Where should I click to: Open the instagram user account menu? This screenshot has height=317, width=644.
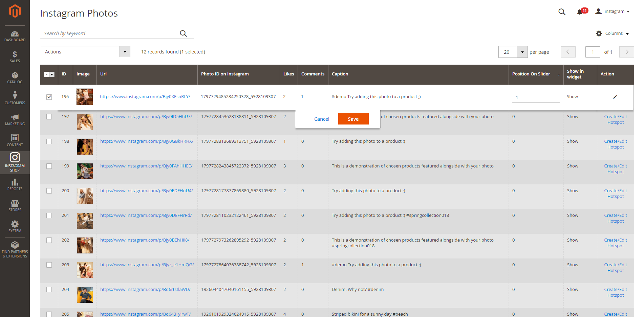click(x=612, y=12)
